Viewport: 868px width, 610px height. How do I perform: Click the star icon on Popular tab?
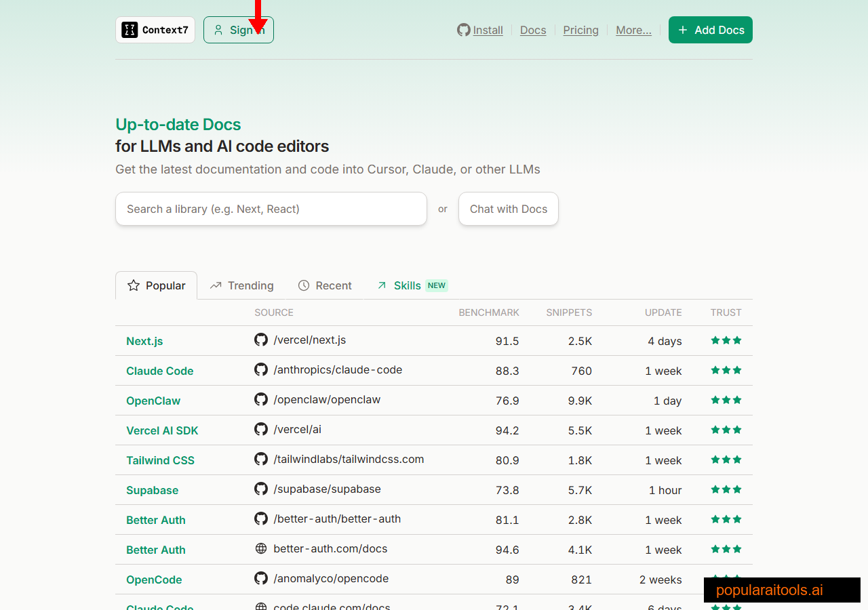tap(134, 285)
